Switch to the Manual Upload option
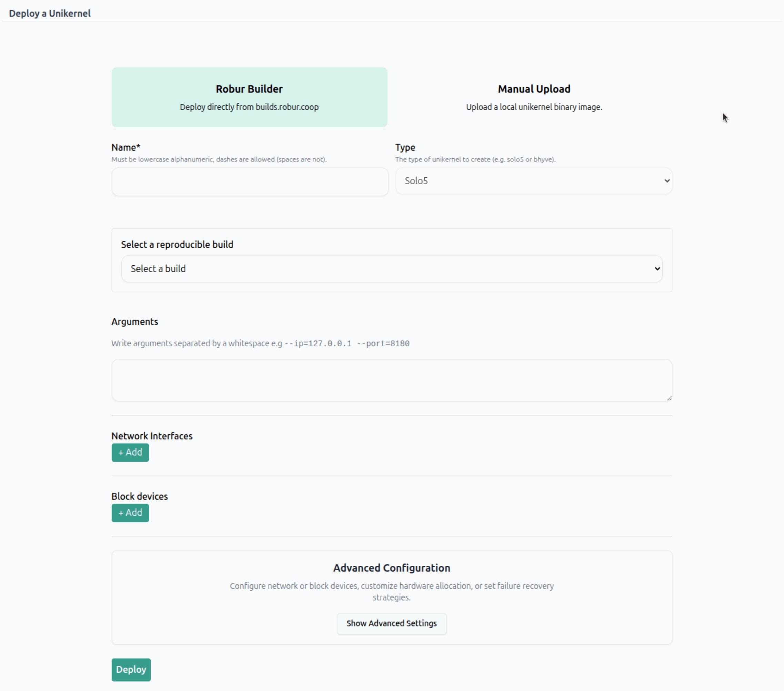784x691 pixels. click(534, 97)
